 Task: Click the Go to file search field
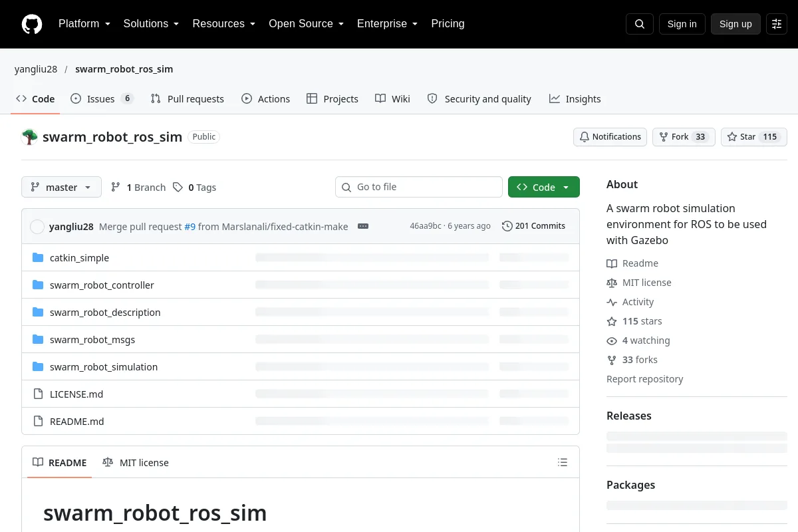click(419, 187)
